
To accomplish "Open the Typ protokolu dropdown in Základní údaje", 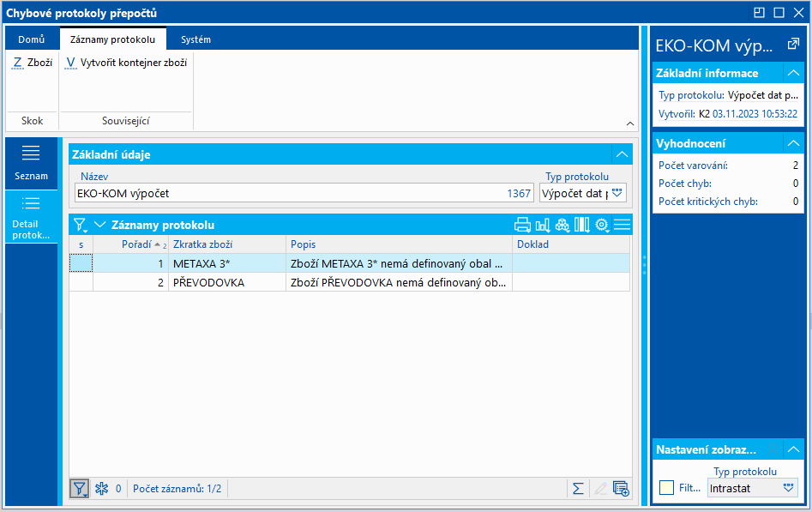I will point(617,193).
